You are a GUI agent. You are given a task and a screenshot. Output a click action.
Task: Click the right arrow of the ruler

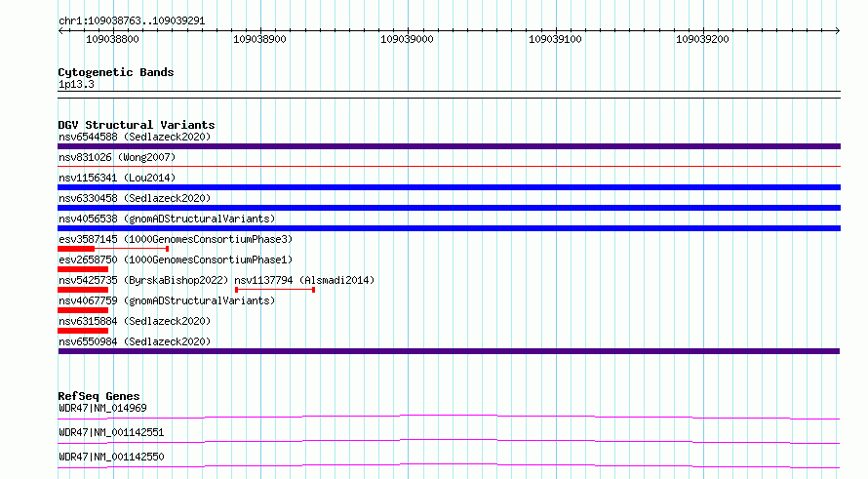click(838, 31)
